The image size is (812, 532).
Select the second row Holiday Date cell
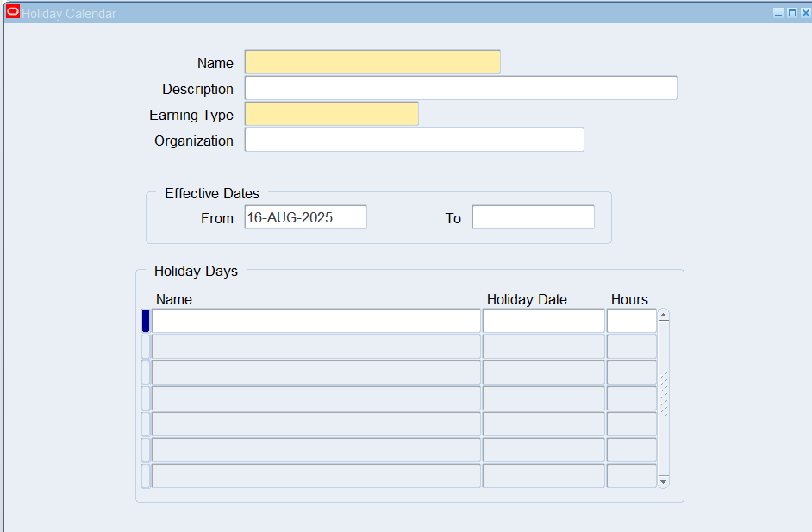click(x=543, y=347)
